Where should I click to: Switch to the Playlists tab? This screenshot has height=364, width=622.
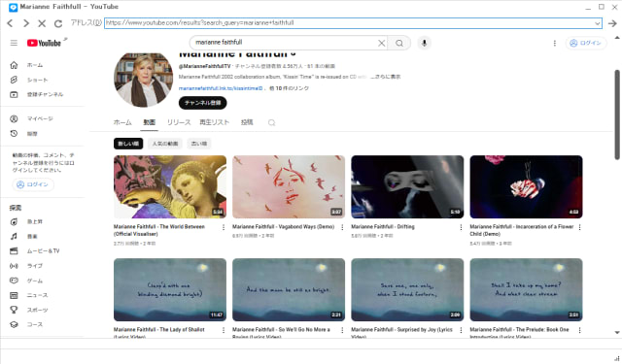[x=215, y=122]
